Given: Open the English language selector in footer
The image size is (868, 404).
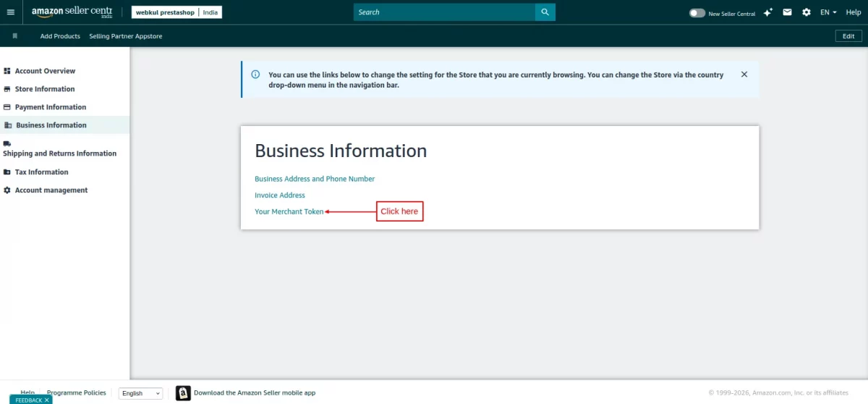Looking at the screenshot, I should [140, 393].
